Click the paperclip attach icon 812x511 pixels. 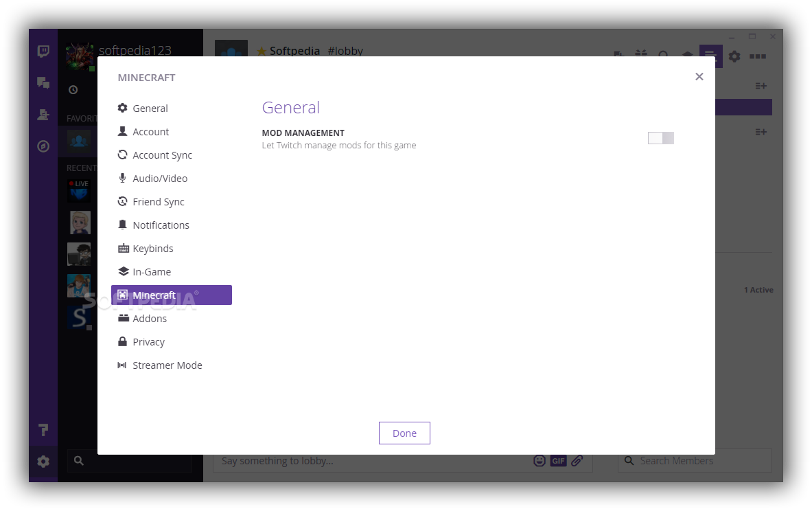pyautogui.click(x=577, y=461)
